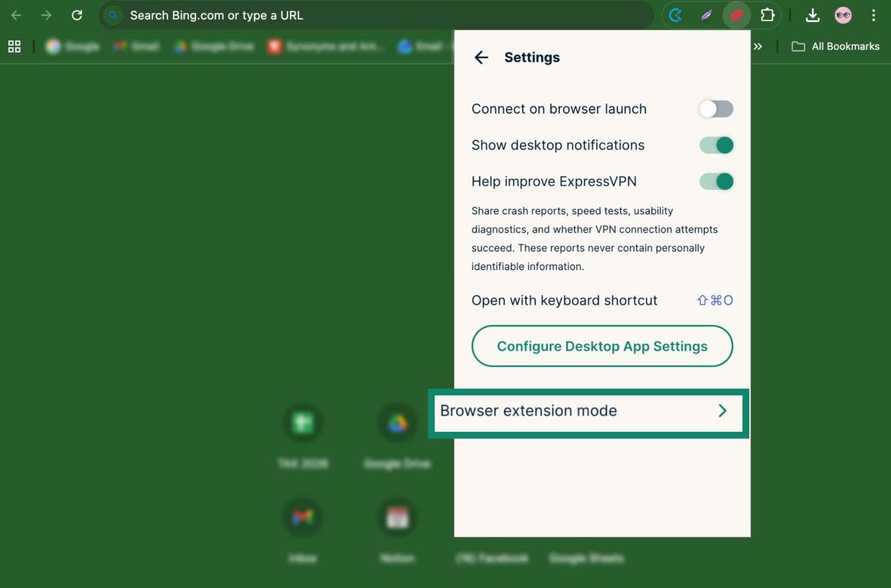Open the browser three-dot menu
Viewport: 891px width, 588px height.
(873, 15)
